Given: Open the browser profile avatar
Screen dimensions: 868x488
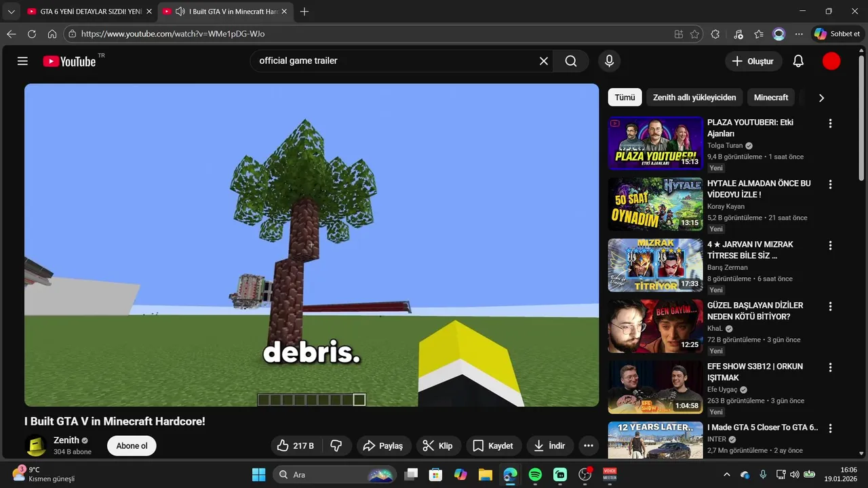Looking at the screenshot, I should pyautogui.click(x=779, y=34).
